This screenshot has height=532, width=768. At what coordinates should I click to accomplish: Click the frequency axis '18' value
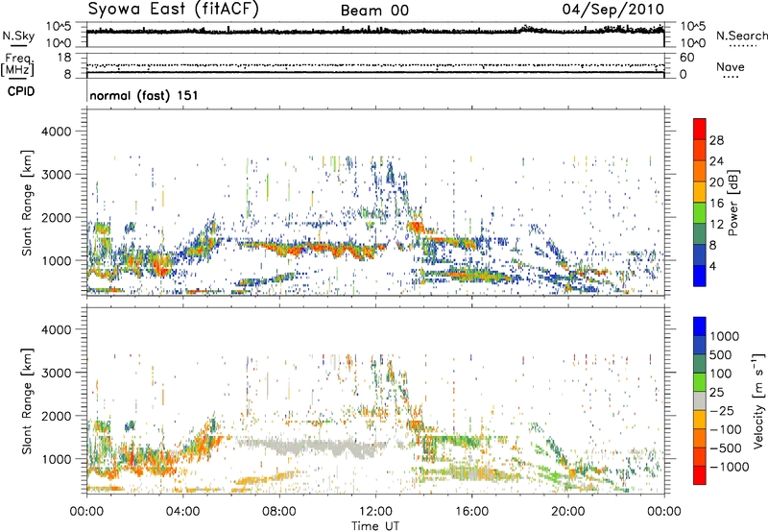[x=64, y=58]
